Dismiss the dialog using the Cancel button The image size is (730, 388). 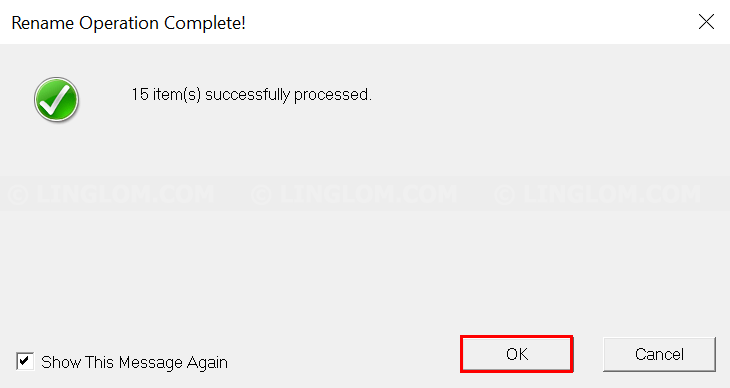[659, 354]
